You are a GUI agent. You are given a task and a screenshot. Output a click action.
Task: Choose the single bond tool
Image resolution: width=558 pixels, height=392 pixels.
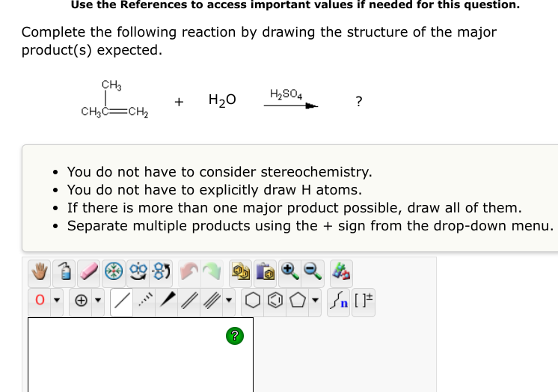coord(122,301)
